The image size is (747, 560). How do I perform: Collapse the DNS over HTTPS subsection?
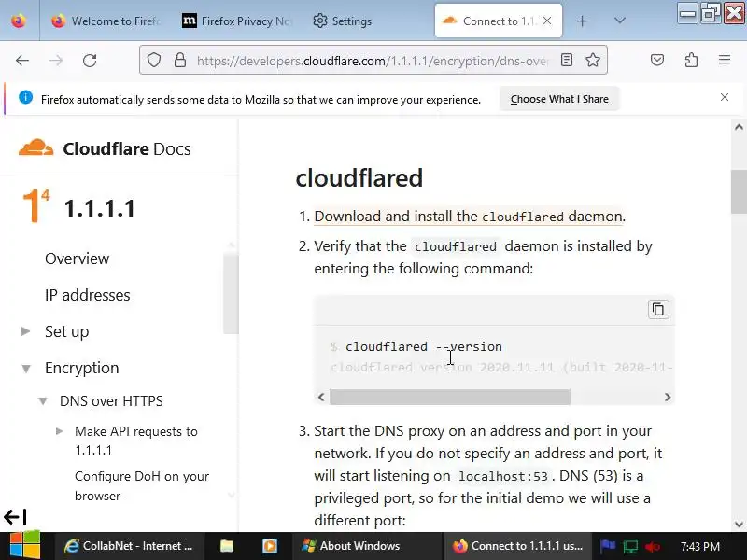[43, 401]
